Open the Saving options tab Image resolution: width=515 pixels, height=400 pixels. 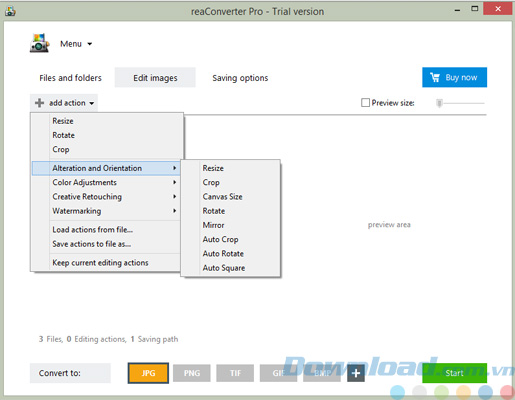240,78
